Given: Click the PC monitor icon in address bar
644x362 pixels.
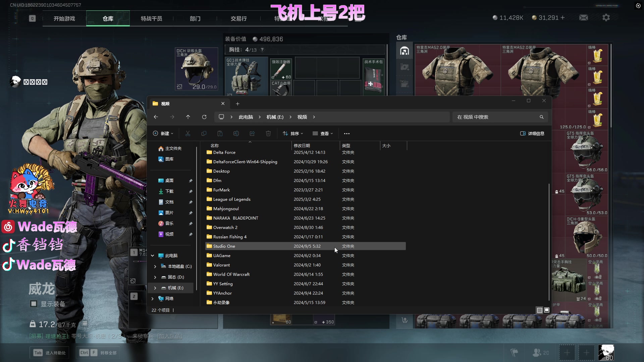Looking at the screenshot, I should click(x=221, y=117).
